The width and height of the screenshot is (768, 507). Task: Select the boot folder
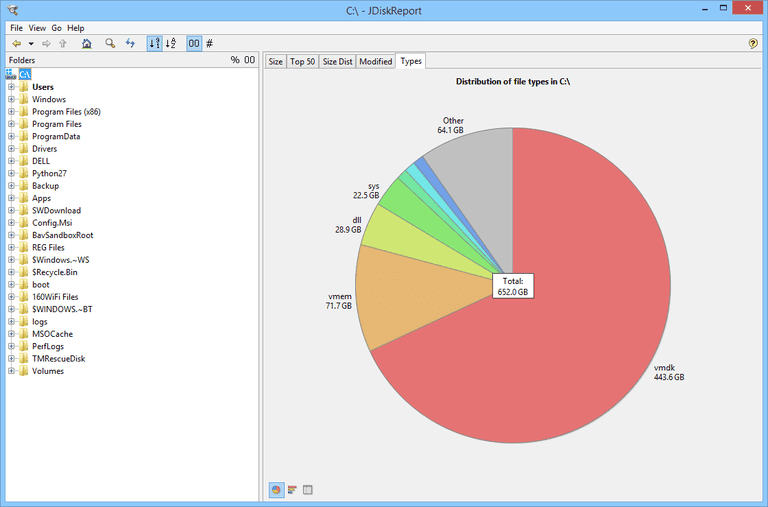pos(41,285)
